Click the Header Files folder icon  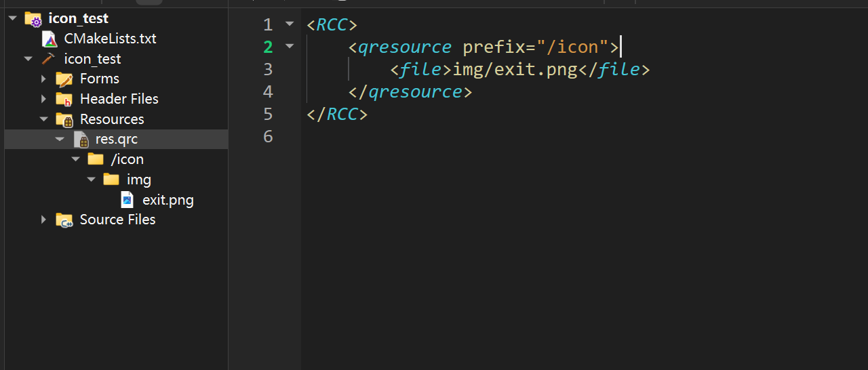64,99
